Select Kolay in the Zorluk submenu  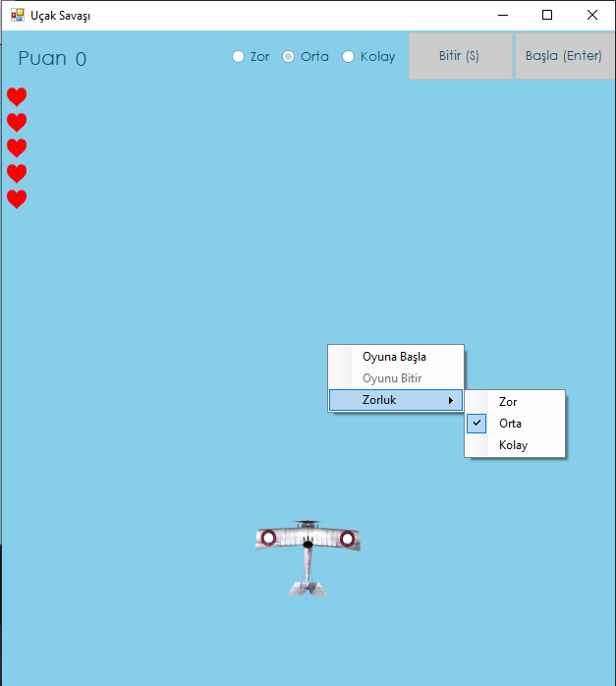click(x=513, y=445)
